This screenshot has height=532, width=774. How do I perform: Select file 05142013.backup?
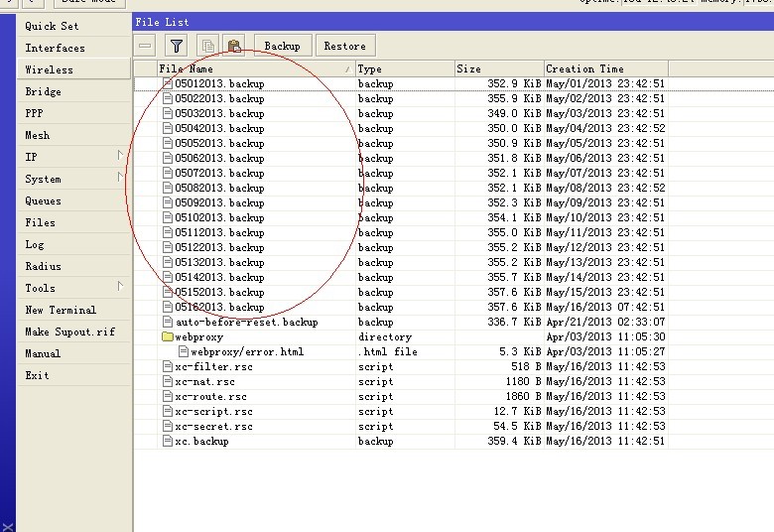[219, 277]
